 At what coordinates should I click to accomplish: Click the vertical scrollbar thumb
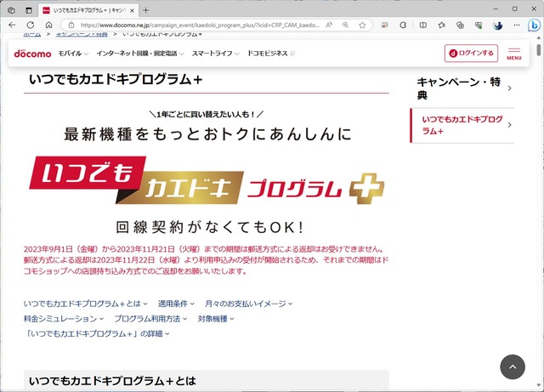pos(538,49)
